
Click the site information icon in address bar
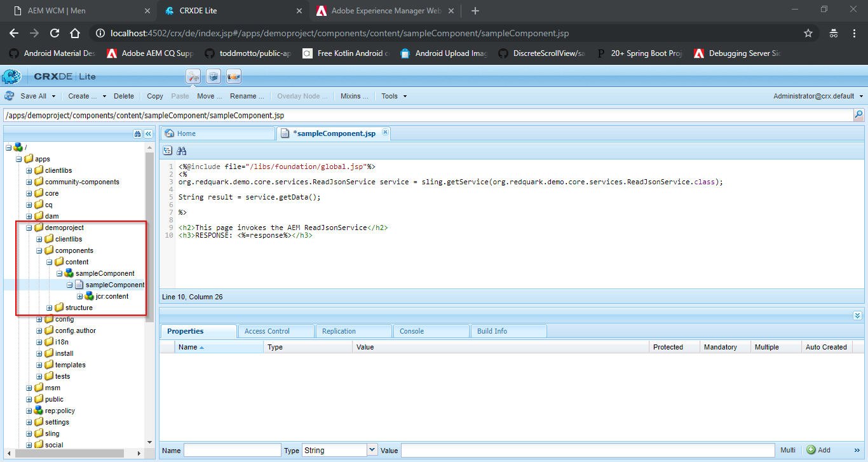tap(100, 33)
